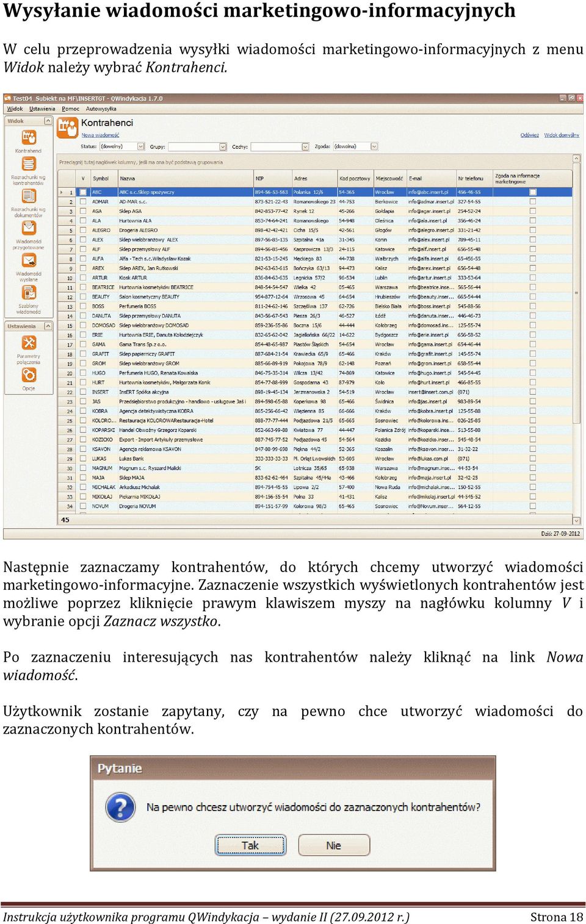Sort by the NIP column header
The height and width of the screenshot is (924, 586).
coord(272,179)
